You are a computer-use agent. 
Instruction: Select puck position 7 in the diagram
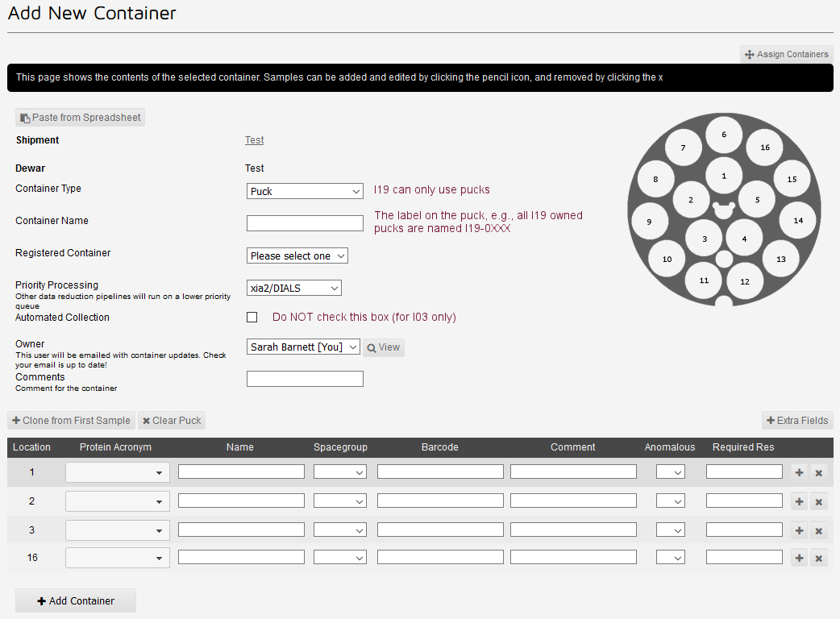tap(683, 147)
